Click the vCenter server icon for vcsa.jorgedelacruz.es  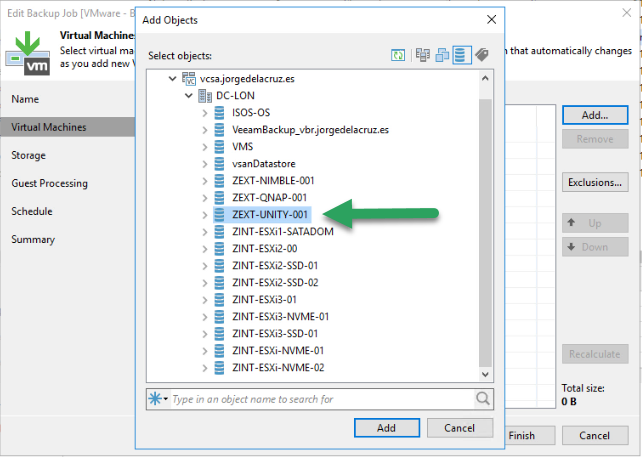tap(189, 79)
